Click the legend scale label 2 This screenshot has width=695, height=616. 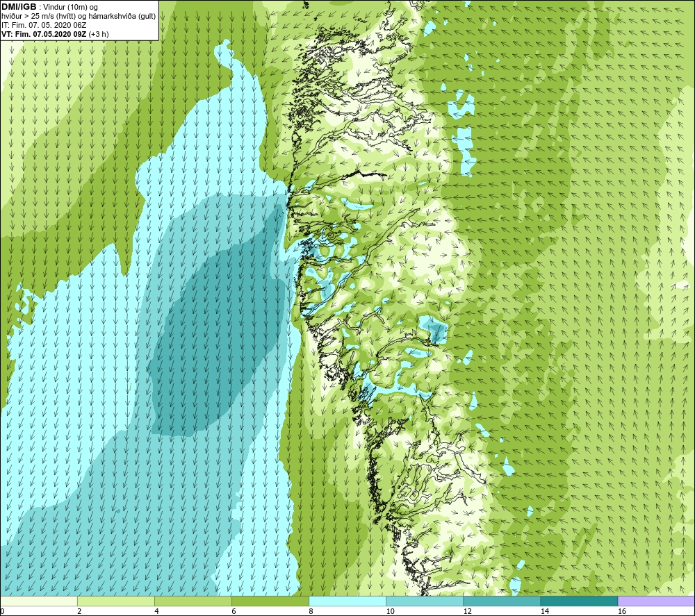[79, 611]
